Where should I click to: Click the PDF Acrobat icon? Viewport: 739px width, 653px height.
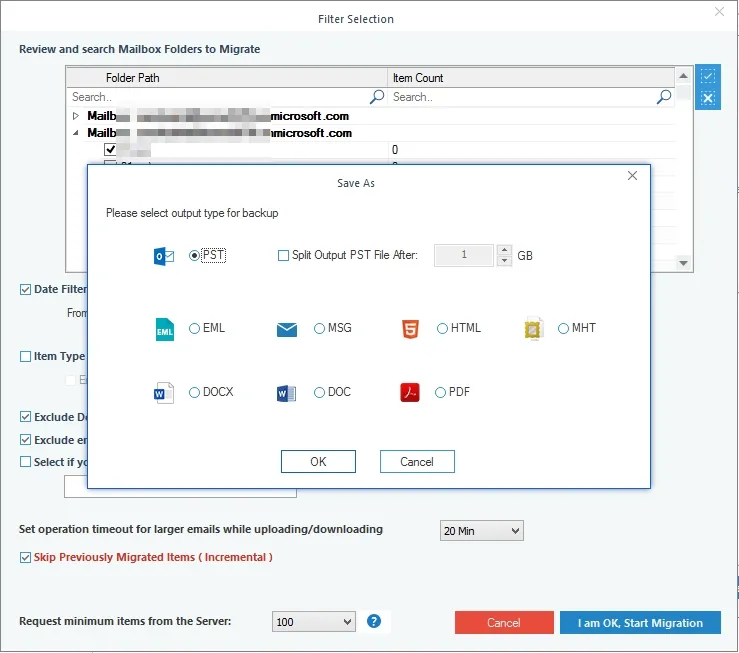[x=410, y=392]
